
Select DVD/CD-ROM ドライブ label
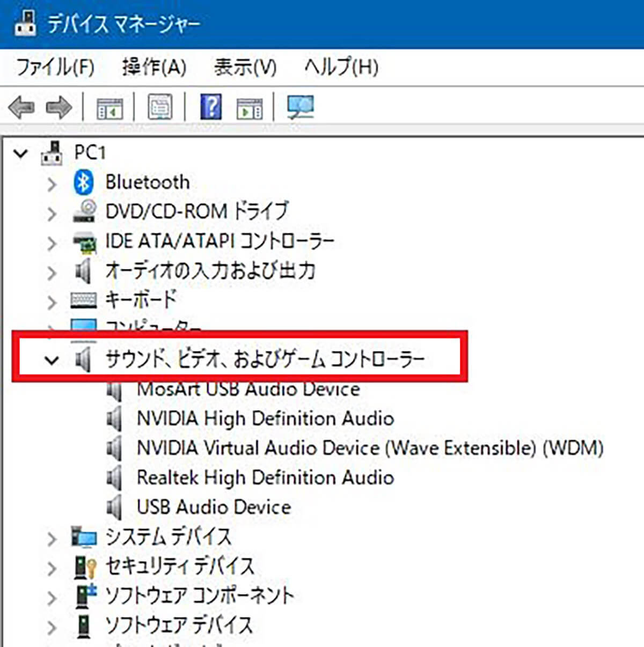(x=197, y=211)
